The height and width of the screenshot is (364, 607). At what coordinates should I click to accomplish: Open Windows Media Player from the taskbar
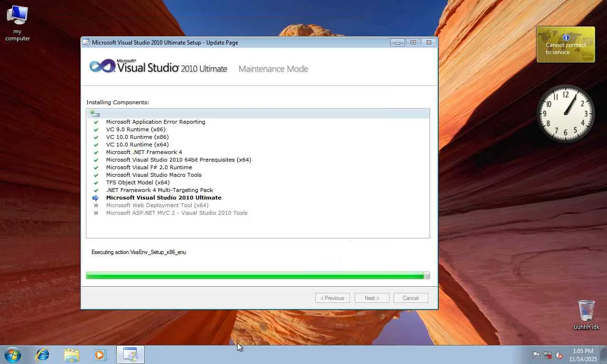coord(100,355)
